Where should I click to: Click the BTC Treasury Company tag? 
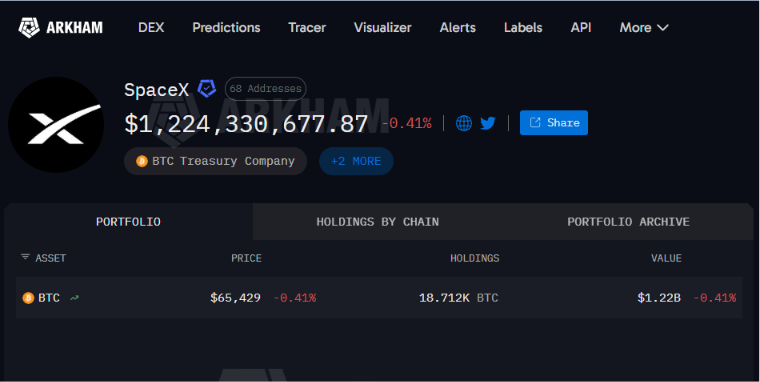(x=215, y=161)
